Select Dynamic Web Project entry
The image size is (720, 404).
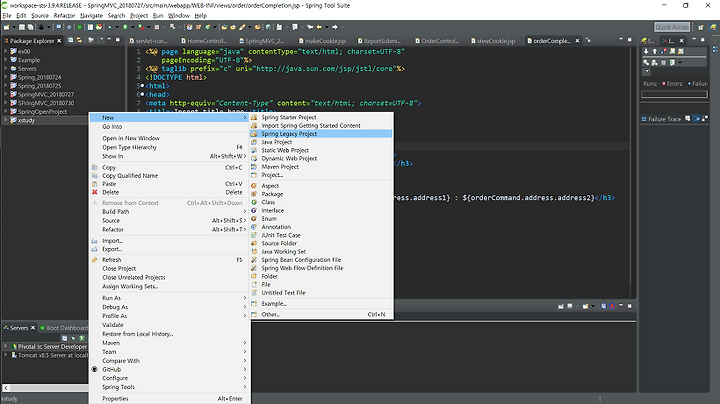click(321, 158)
